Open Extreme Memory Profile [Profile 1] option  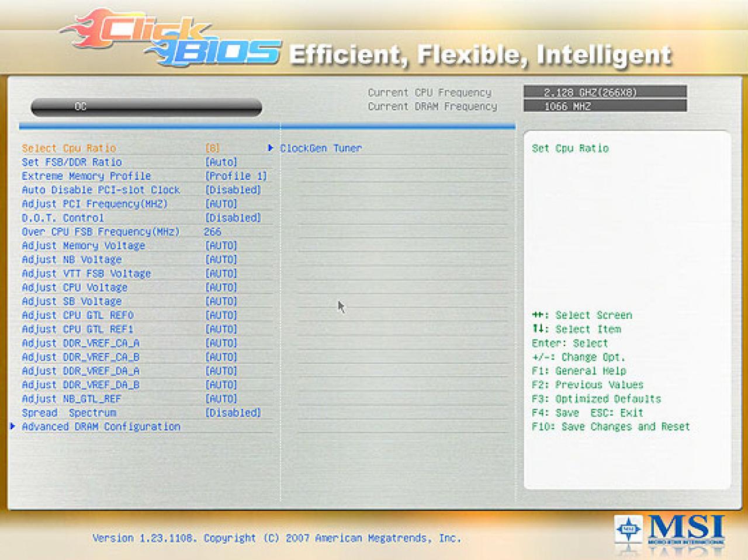[x=236, y=176]
